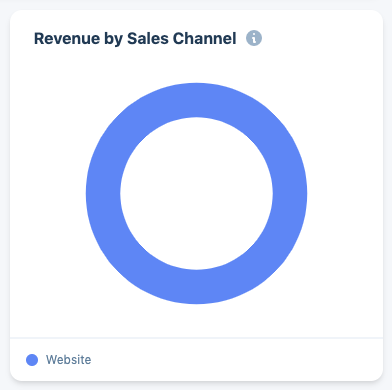Screen dimensions: 392x390
Task: Click the white center of the donut chart
Action: [196, 193]
